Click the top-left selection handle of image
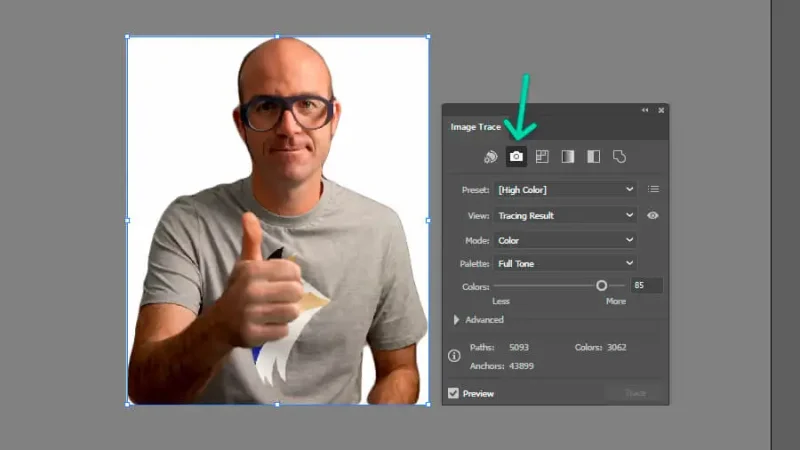This screenshot has height=450, width=800. coord(128,37)
